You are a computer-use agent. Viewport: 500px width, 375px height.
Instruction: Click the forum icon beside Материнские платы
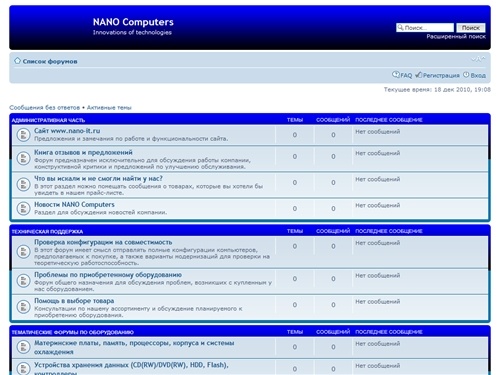coord(23,347)
